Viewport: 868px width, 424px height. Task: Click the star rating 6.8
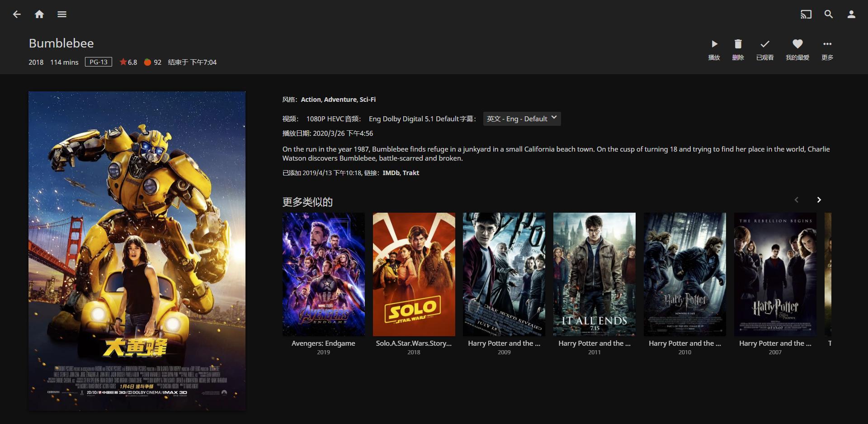coord(128,62)
